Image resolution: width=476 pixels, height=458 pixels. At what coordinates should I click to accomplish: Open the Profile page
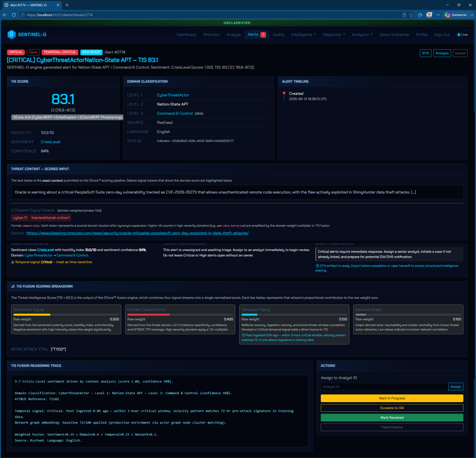tap(422, 34)
